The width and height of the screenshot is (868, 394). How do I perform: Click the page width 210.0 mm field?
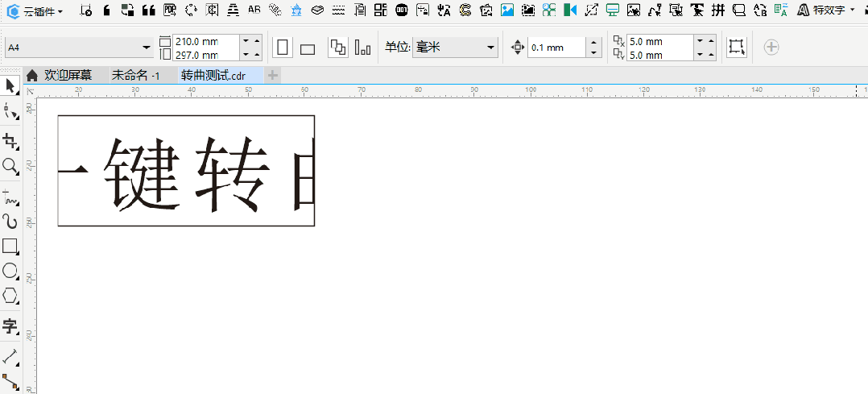pos(205,41)
